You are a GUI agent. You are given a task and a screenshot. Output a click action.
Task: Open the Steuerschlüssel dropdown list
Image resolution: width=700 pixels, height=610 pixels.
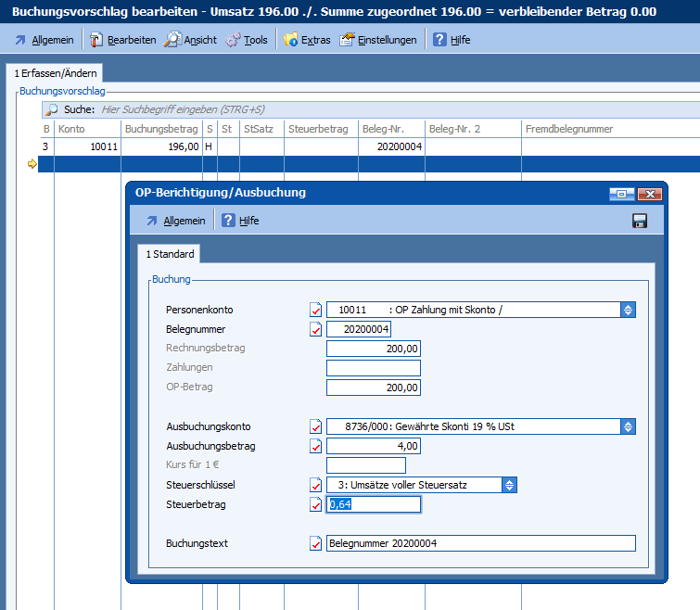pyautogui.click(x=509, y=485)
